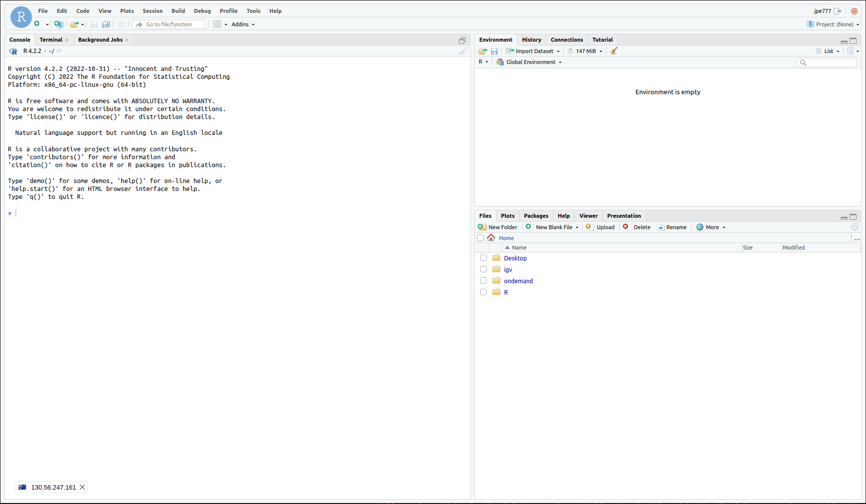866x504 pixels.
Task: Click the Home directory house icon
Action: coord(491,238)
